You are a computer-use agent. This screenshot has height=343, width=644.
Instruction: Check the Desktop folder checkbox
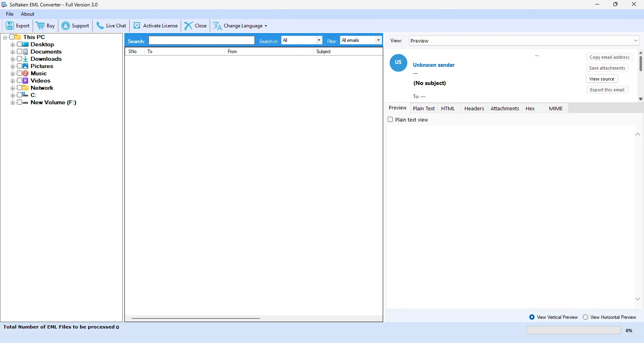point(19,44)
